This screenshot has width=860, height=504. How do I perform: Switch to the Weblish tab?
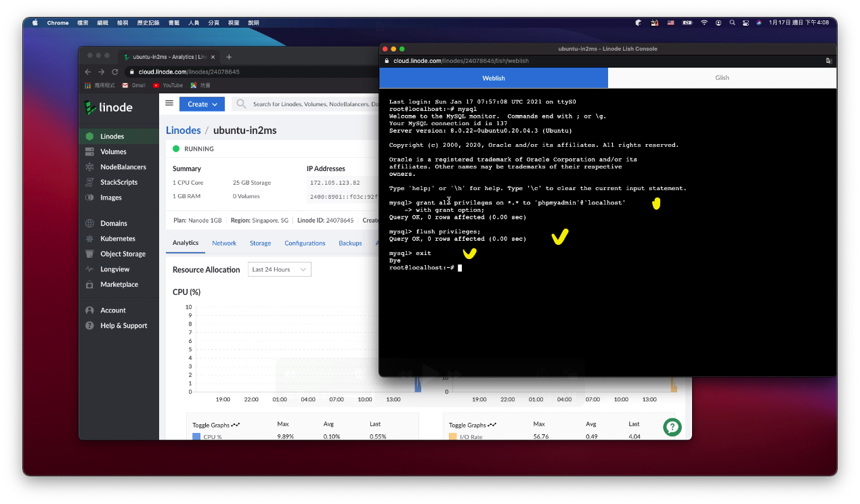494,78
